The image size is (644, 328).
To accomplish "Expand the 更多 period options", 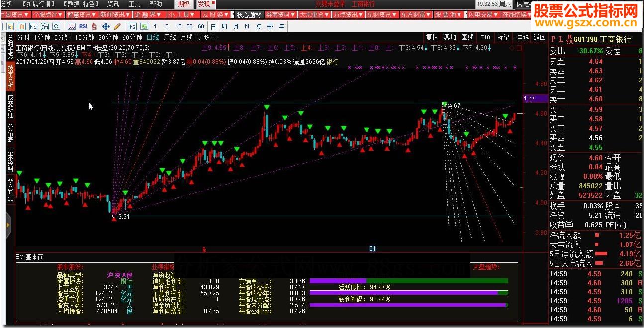I will coord(207,37).
